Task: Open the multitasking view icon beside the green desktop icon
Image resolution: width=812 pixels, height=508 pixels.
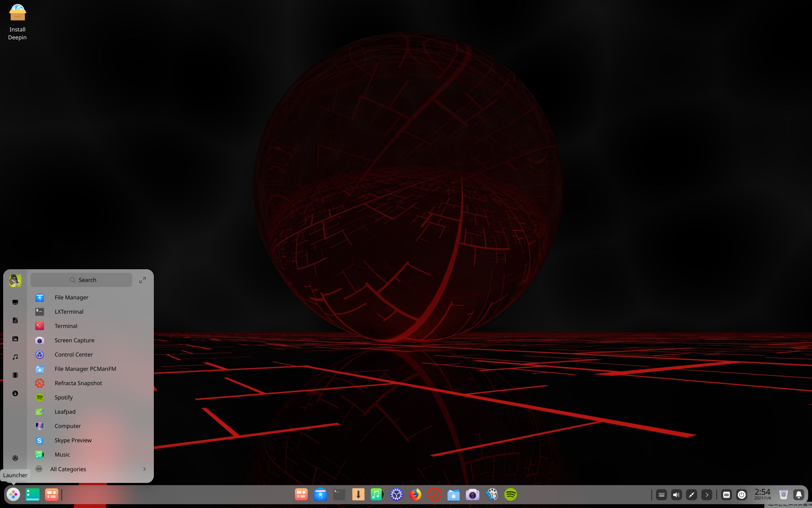Action: (x=51, y=494)
